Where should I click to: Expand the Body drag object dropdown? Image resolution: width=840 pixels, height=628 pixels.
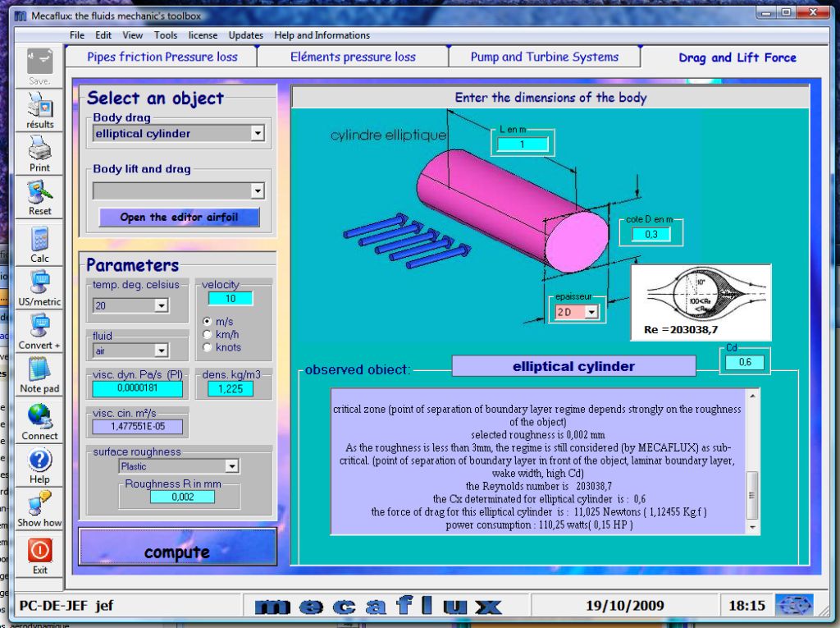click(258, 133)
